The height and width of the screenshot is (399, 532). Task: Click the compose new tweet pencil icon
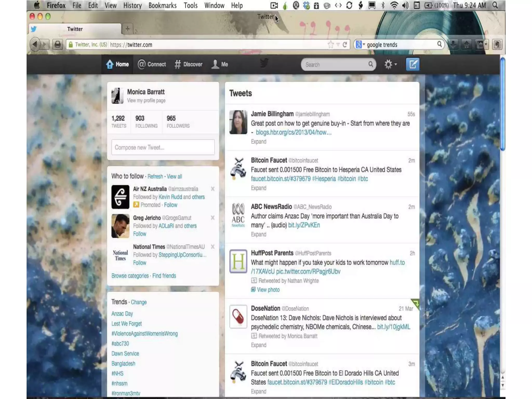pyautogui.click(x=413, y=64)
